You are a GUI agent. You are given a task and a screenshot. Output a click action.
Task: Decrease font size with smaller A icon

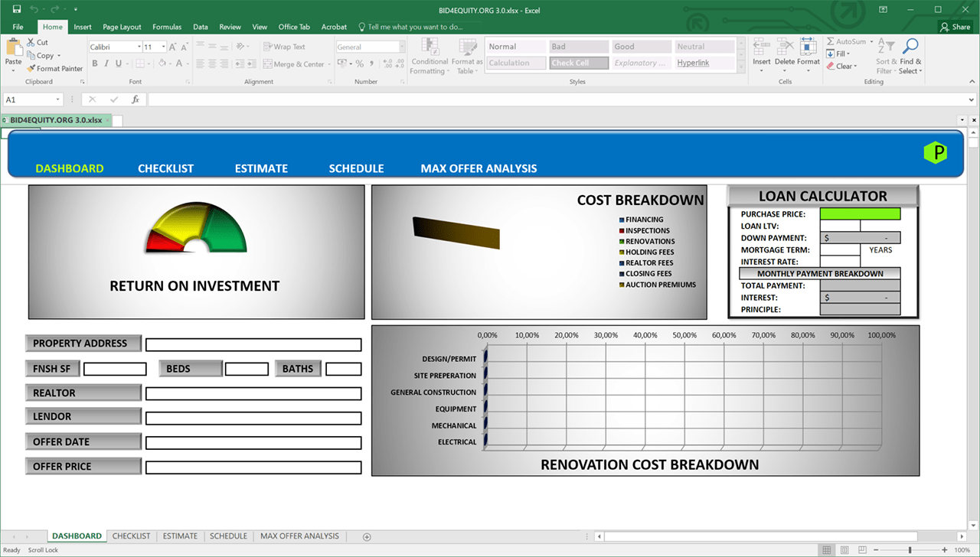(185, 47)
